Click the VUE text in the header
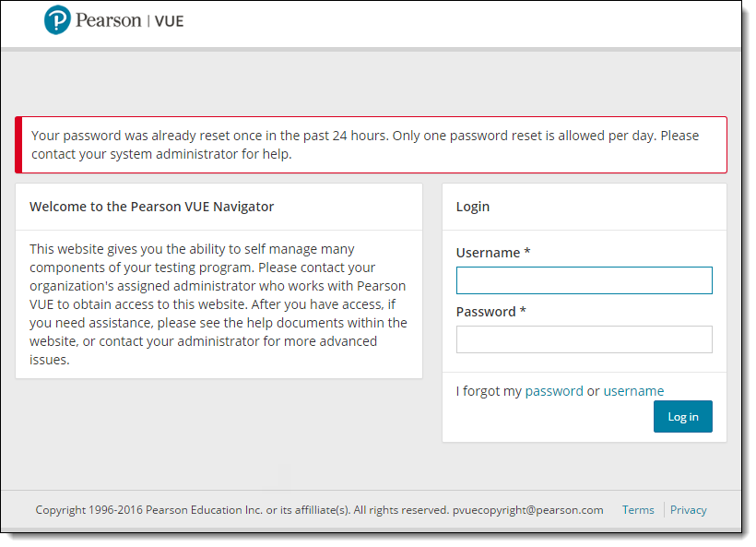 [x=169, y=21]
